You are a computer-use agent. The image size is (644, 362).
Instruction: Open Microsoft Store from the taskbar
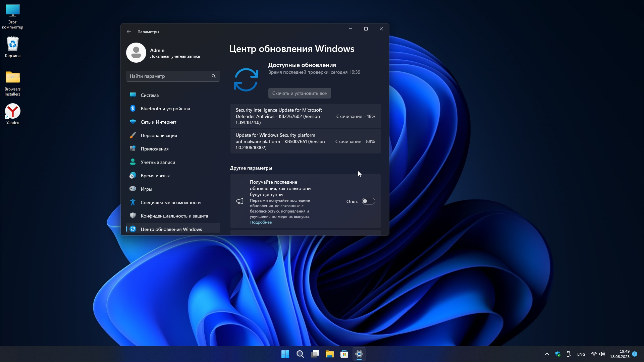pyautogui.click(x=344, y=354)
